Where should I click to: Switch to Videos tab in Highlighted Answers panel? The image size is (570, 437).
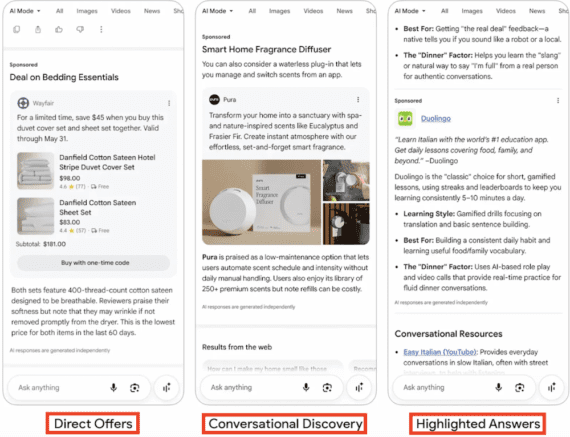point(506,11)
